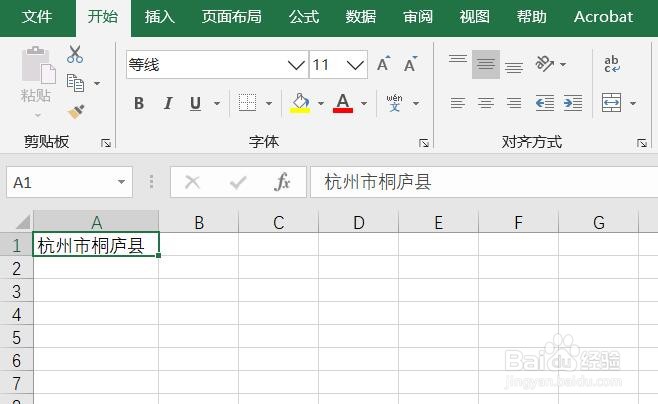Screen dimensions: 658x404
Task: Click the wén phonetic guide icon
Action: pos(394,103)
